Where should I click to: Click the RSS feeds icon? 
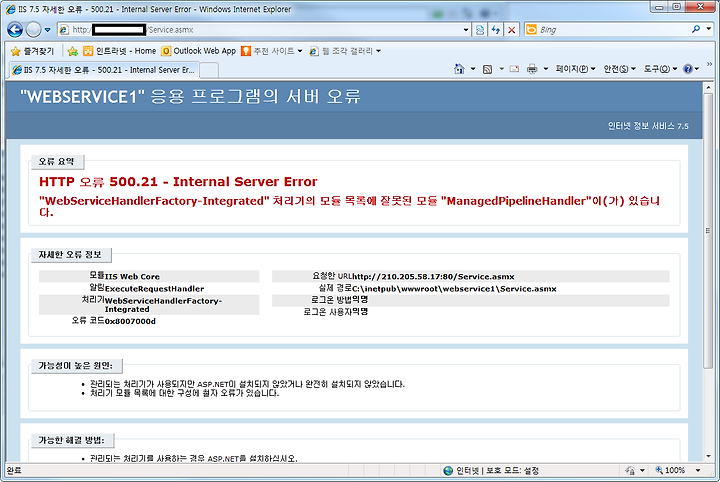[x=488, y=69]
